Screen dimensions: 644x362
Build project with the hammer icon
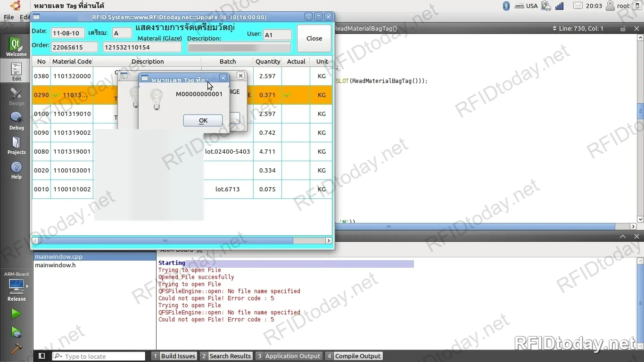coord(16,348)
